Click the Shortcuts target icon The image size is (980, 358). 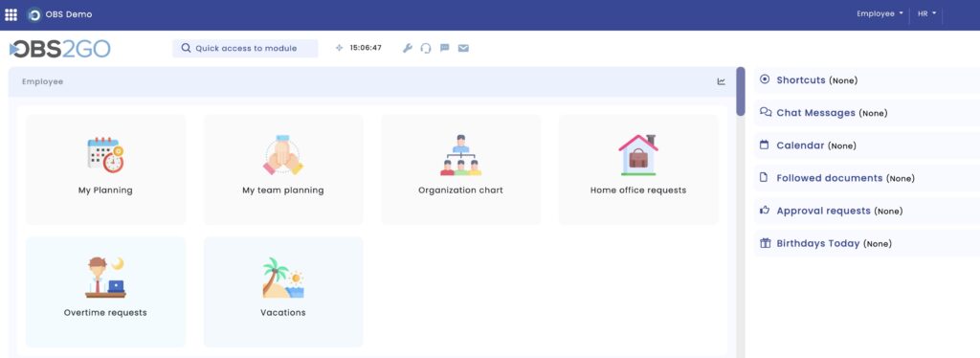(765, 79)
